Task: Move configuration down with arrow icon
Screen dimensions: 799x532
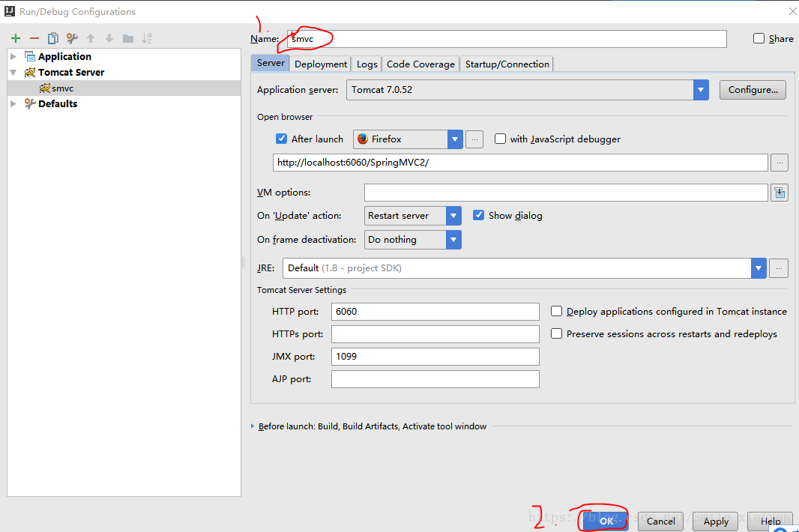Action: pos(109,38)
